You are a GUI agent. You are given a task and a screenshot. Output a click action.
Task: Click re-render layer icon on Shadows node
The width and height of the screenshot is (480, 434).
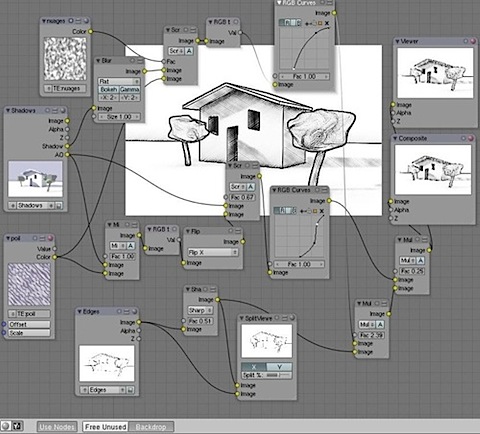(59, 206)
